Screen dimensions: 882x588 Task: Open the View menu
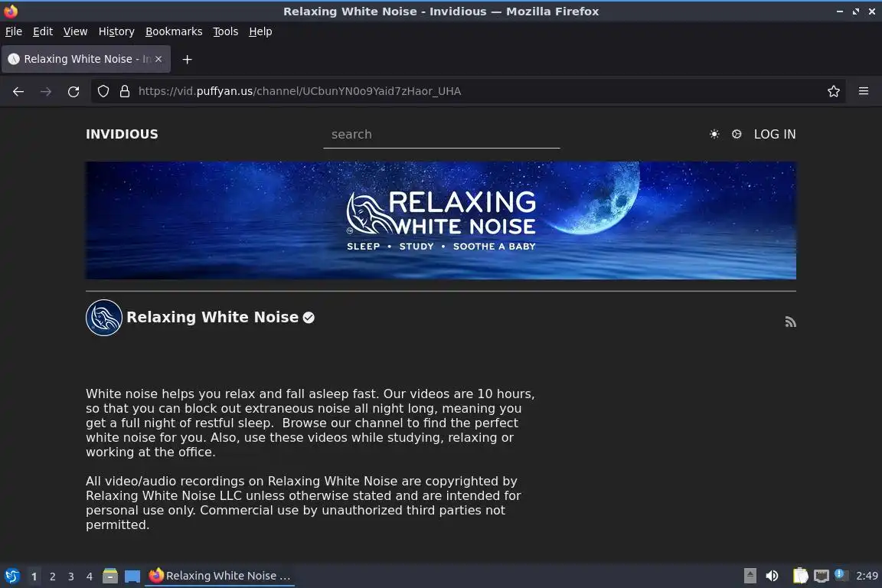click(x=75, y=31)
